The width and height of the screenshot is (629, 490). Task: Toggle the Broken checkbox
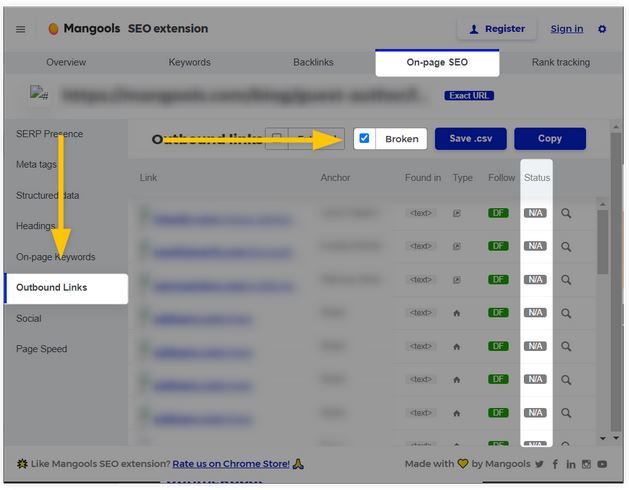[364, 138]
